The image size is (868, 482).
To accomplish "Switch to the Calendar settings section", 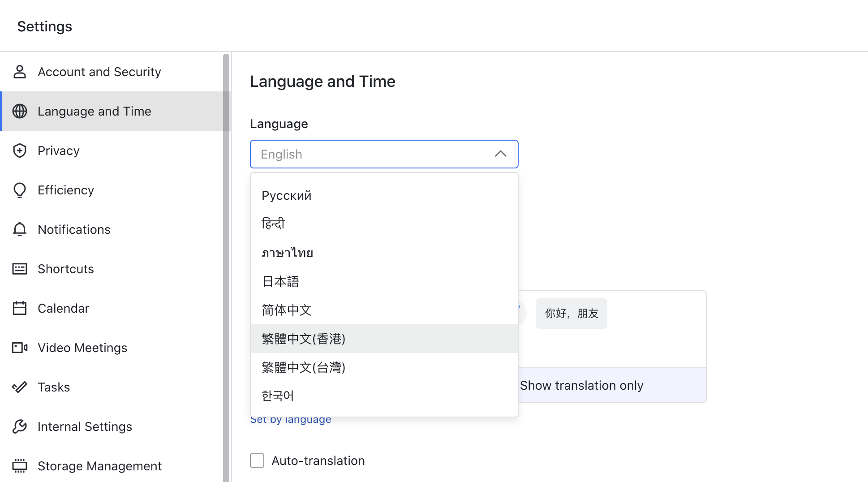I will coord(63,308).
